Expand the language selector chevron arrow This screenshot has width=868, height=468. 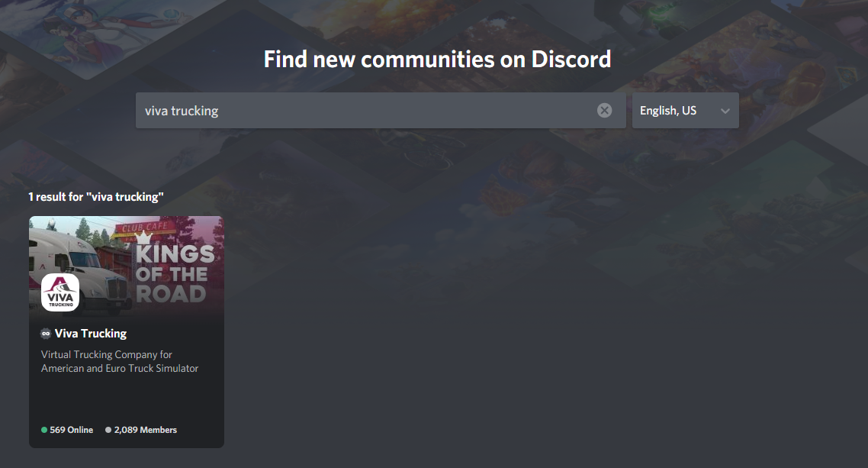click(725, 111)
